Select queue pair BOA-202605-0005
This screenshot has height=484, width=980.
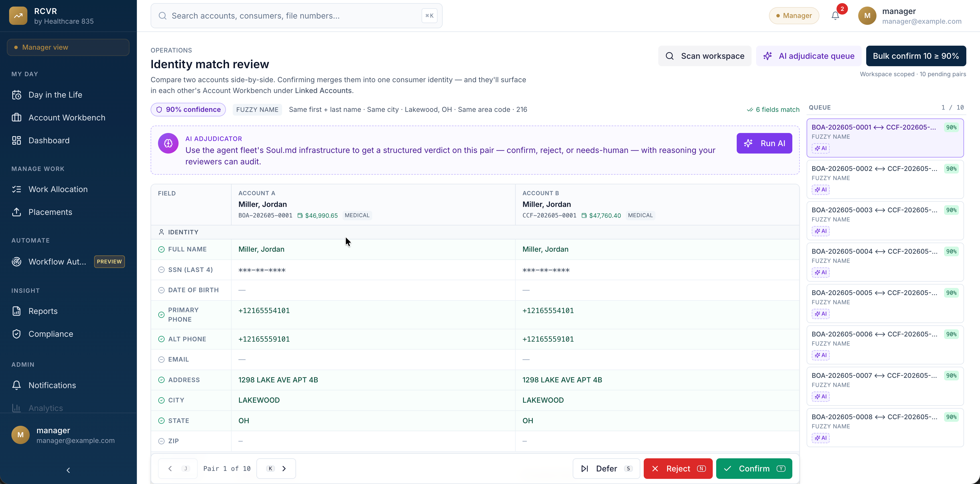885,303
